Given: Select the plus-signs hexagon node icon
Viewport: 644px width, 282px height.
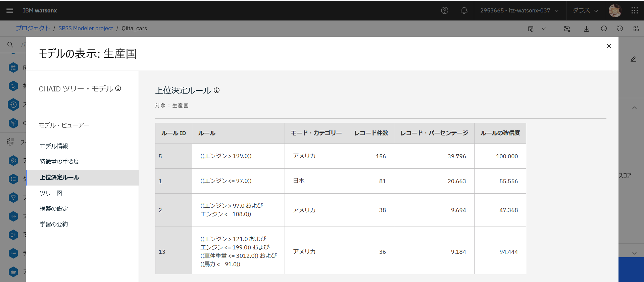Looking at the screenshot, I should (x=13, y=235).
